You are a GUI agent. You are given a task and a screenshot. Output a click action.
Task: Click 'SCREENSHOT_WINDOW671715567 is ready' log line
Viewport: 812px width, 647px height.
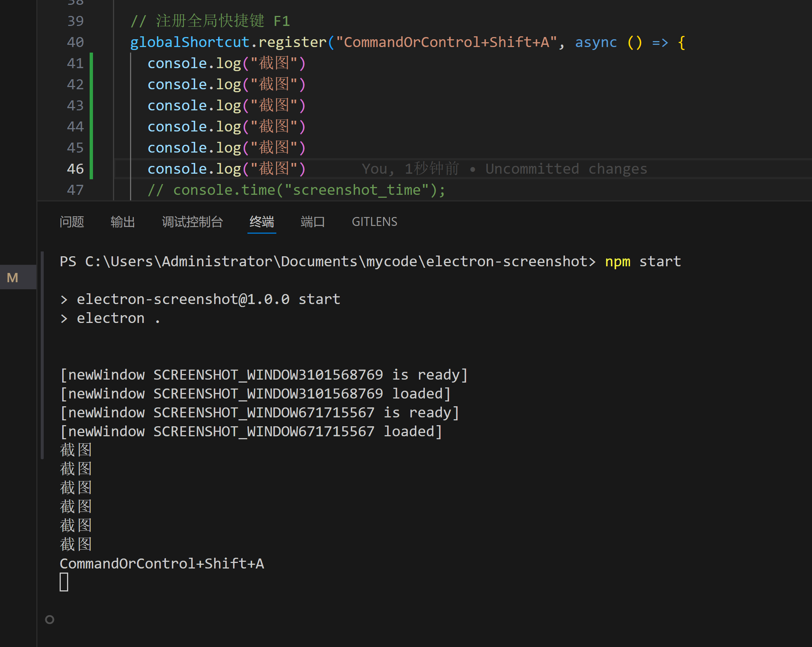click(x=260, y=412)
